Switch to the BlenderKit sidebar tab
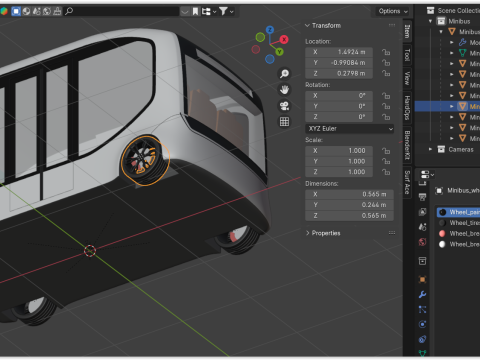This screenshot has height=360, width=480. 407,145
